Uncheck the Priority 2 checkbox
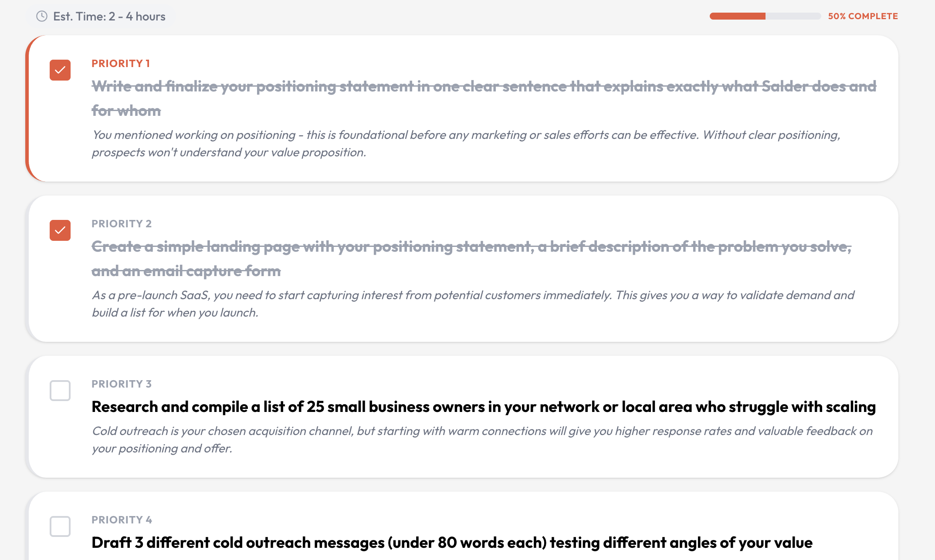 pyautogui.click(x=60, y=230)
